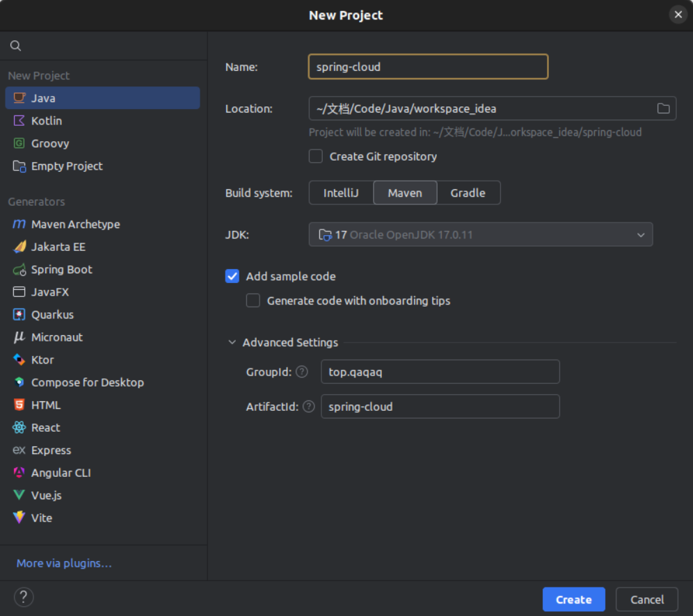Choose Compose for Desktop generator

[x=102, y=382]
